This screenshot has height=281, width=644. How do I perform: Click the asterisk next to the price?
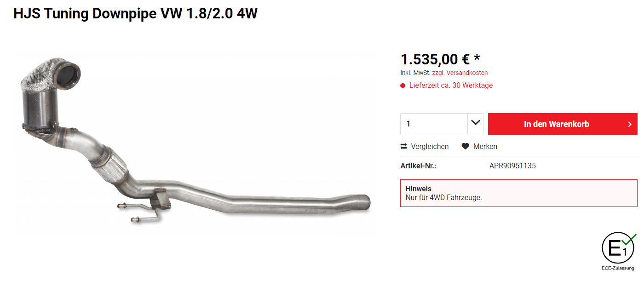(477, 58)
